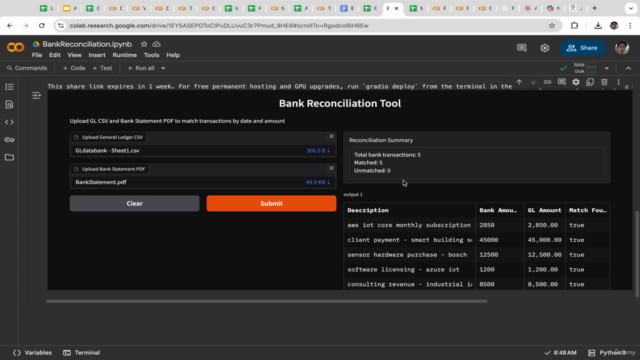The width and height of the screenshot is (640, 360).
Task: Move cell down arrow
Action: (x=533, y=82)
